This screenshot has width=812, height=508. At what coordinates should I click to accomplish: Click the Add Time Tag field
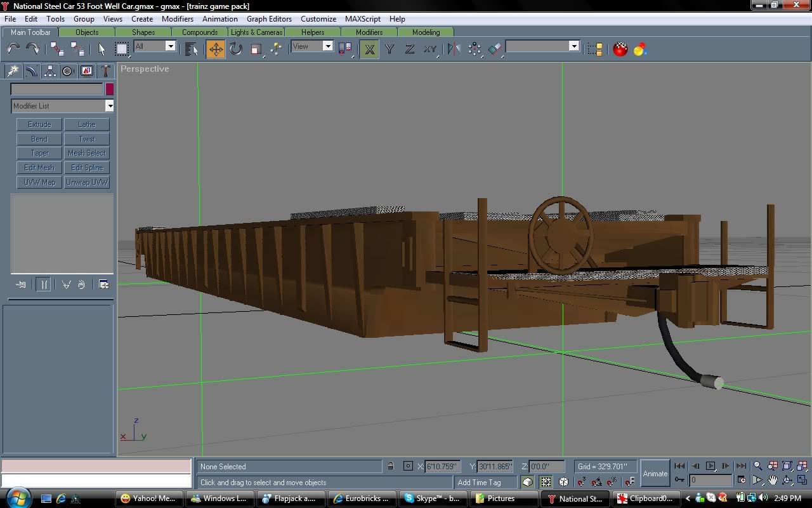pyautogui.click(x=487, y=482)
